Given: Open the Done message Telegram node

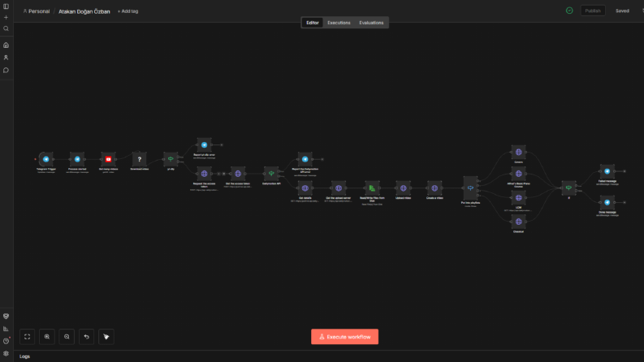Looking at the screenshot, I should click(607, 202).
